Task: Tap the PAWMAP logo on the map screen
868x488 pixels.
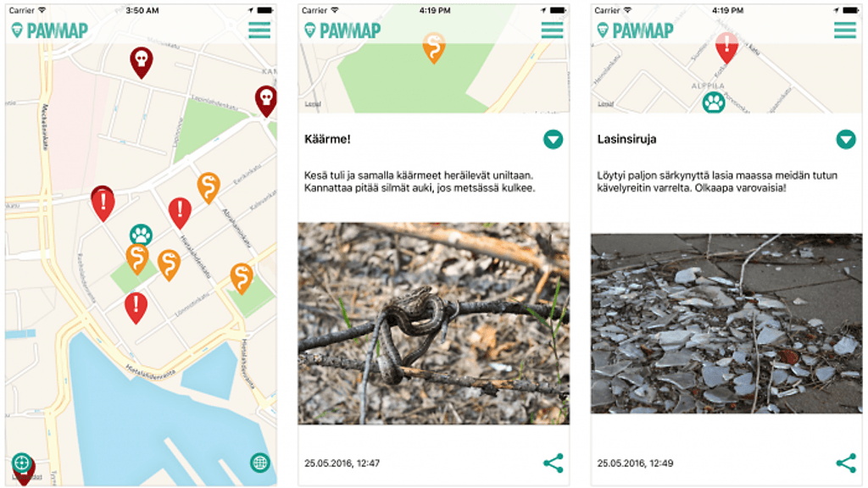Action: pyautogui.click(x=50, y=30)
